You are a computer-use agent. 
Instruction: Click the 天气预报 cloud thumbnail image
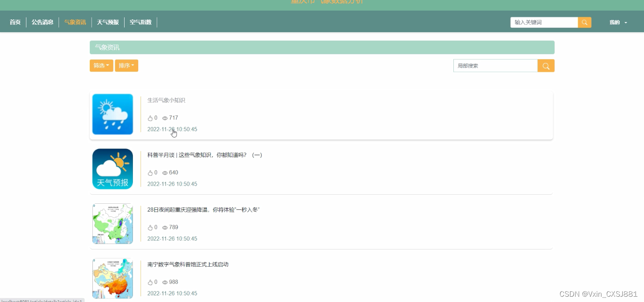coord(113,169)
